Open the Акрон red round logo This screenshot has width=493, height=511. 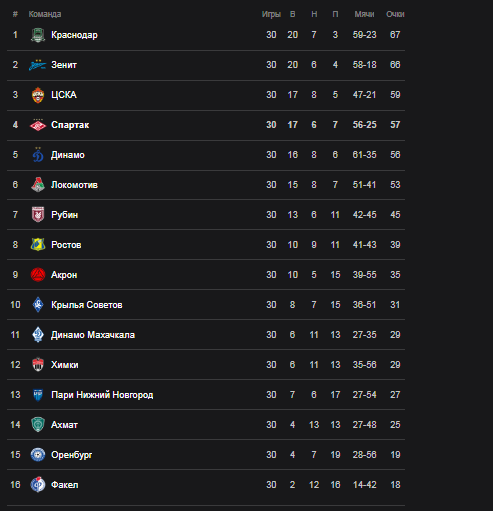[x=38, y=275]
